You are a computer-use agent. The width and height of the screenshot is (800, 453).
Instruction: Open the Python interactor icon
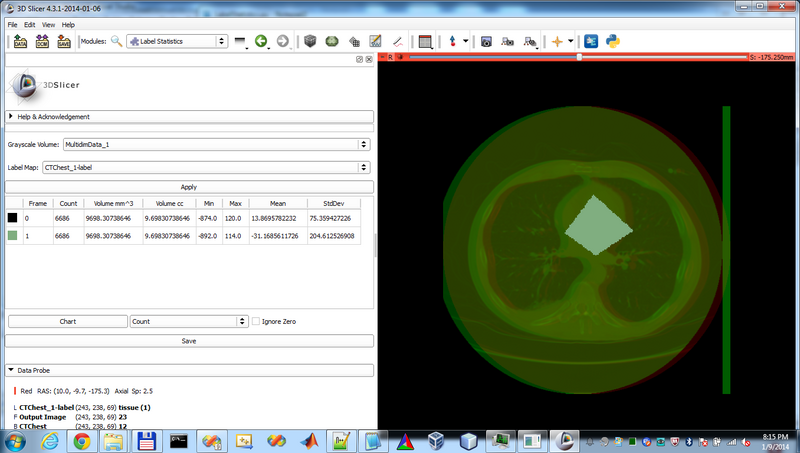613,41
